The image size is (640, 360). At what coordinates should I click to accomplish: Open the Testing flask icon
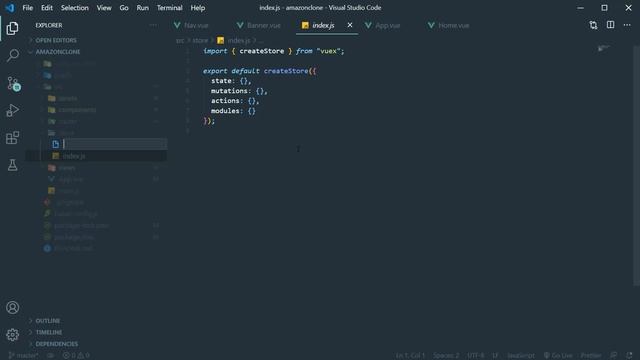click(12, 165)
